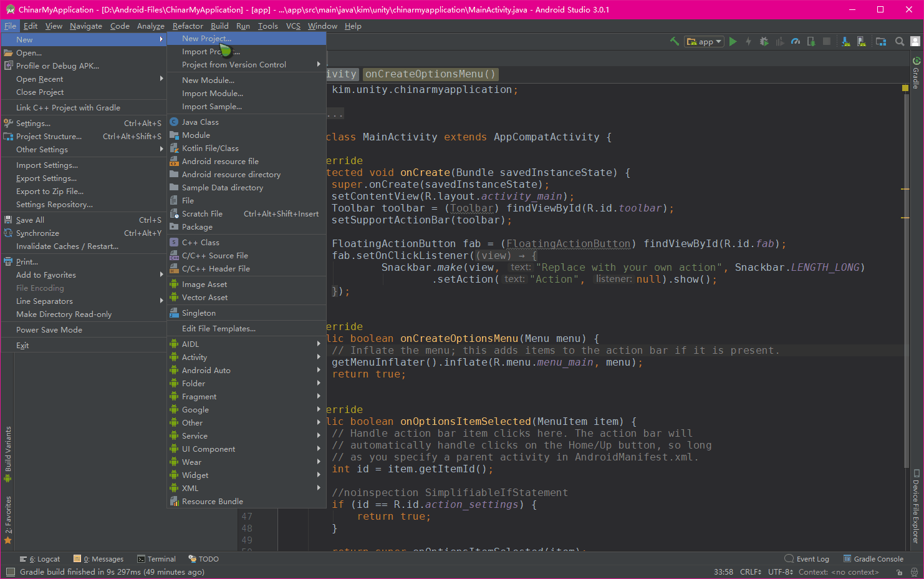The width and height of the screenshot is (924, 579).
Task: Select Link C++ Project with Gradle
Action: (x=84, y=107)
